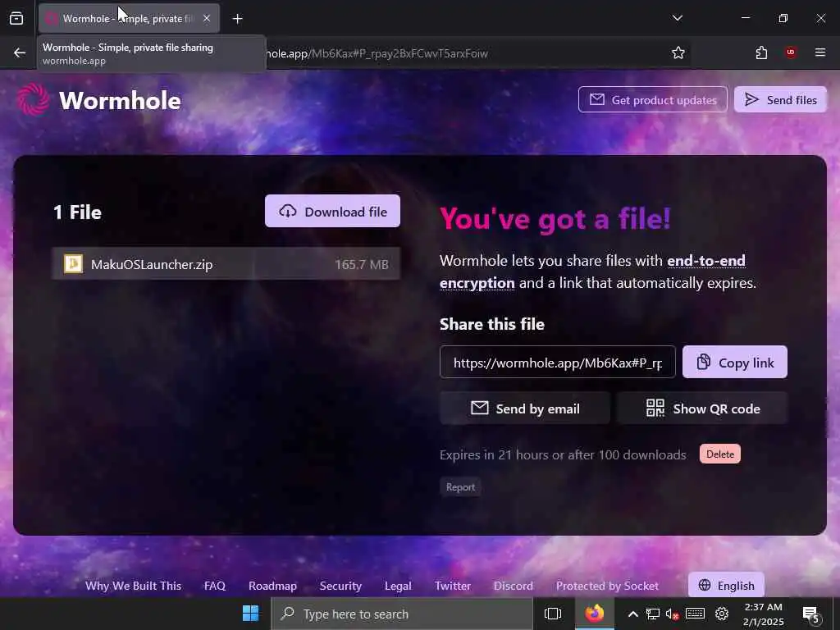Click the browser address bar URL
The image size is (840, 630).
pos(377,53)
